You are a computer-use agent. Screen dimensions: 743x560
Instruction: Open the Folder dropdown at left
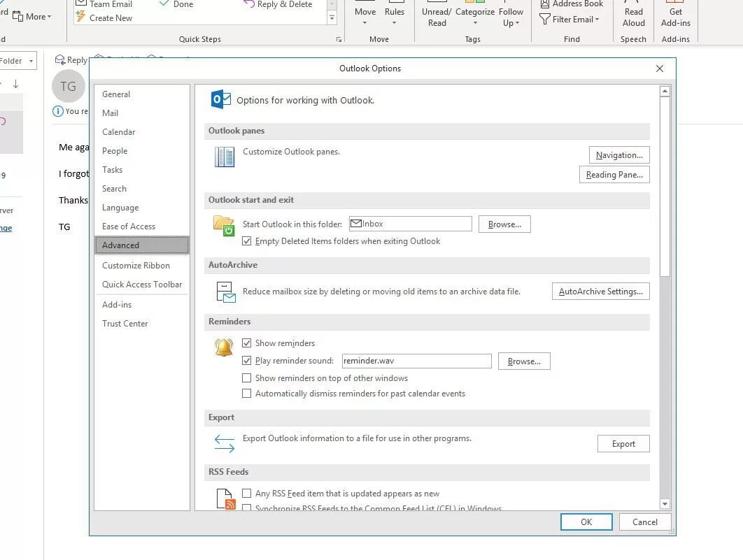coord(31,61)
